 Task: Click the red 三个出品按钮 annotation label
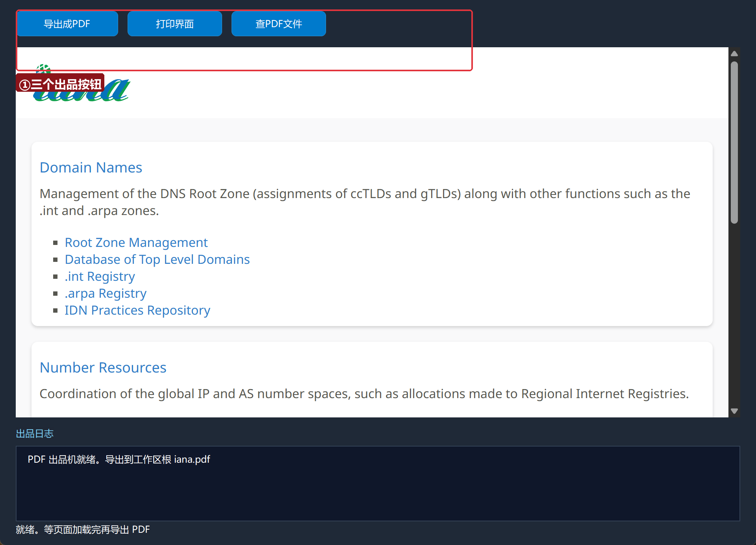60,84
